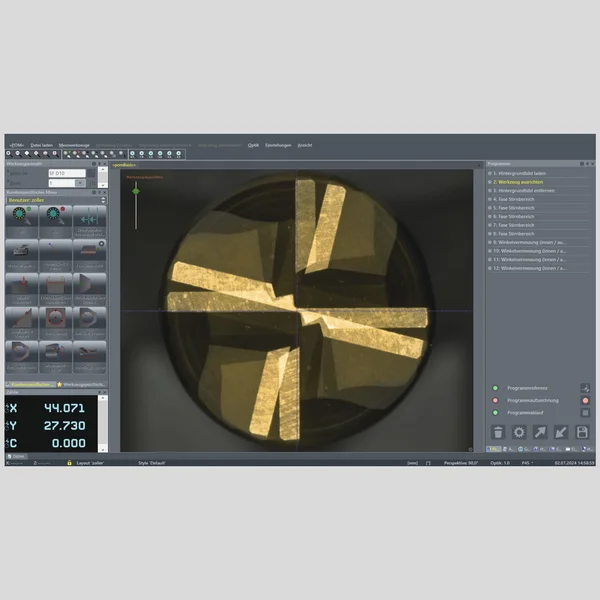600x600 pixels.
Task: Click the save disk icon in Programm panel
Action: (582, 432)
